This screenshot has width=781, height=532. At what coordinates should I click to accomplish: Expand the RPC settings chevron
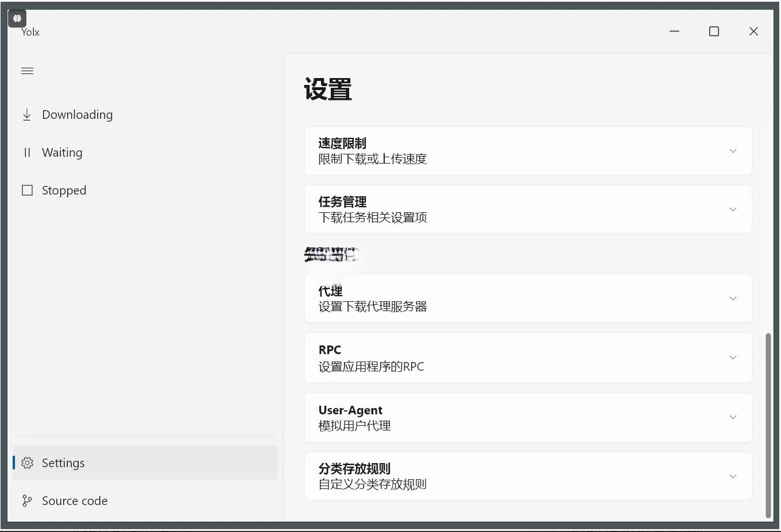pos(733,358)
